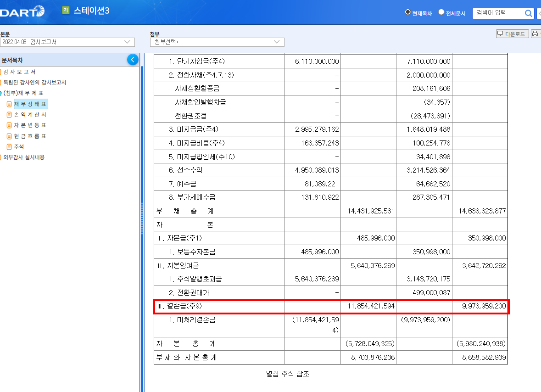Click the value 8,658,582,939
This screenshot has width=541, height=392.
484,358
